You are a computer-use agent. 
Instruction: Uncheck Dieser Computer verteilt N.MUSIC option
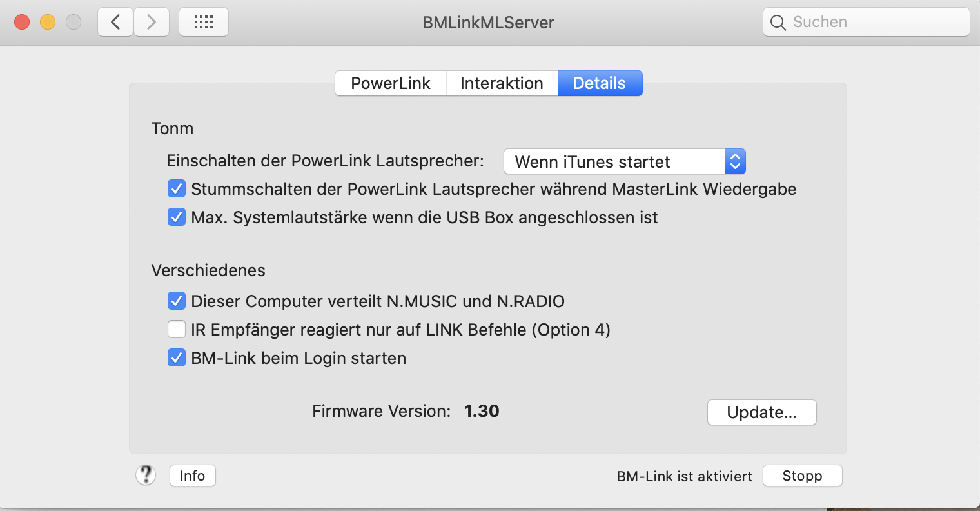[177, 301]
